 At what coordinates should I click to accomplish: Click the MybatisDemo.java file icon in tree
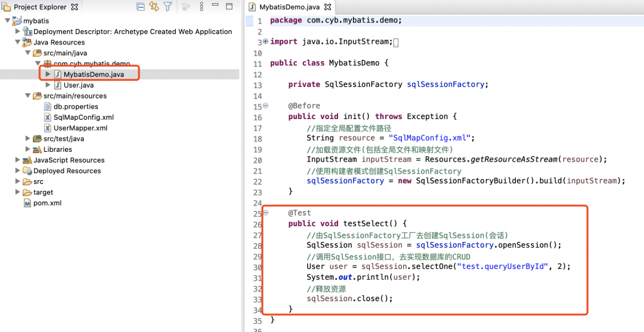tap(57, 74)
